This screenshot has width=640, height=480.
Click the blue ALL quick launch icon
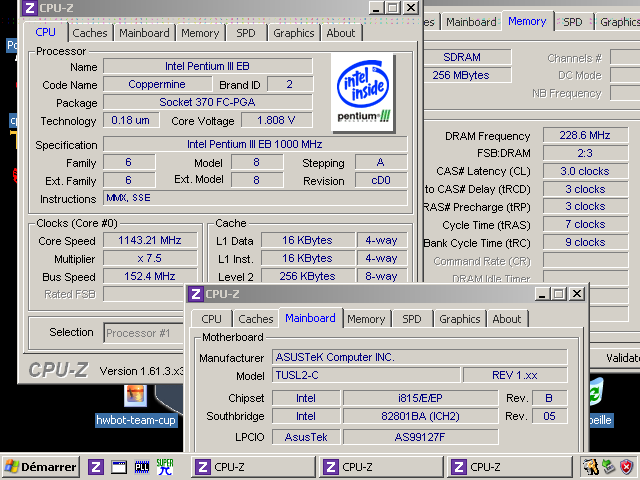pos(141,467)
